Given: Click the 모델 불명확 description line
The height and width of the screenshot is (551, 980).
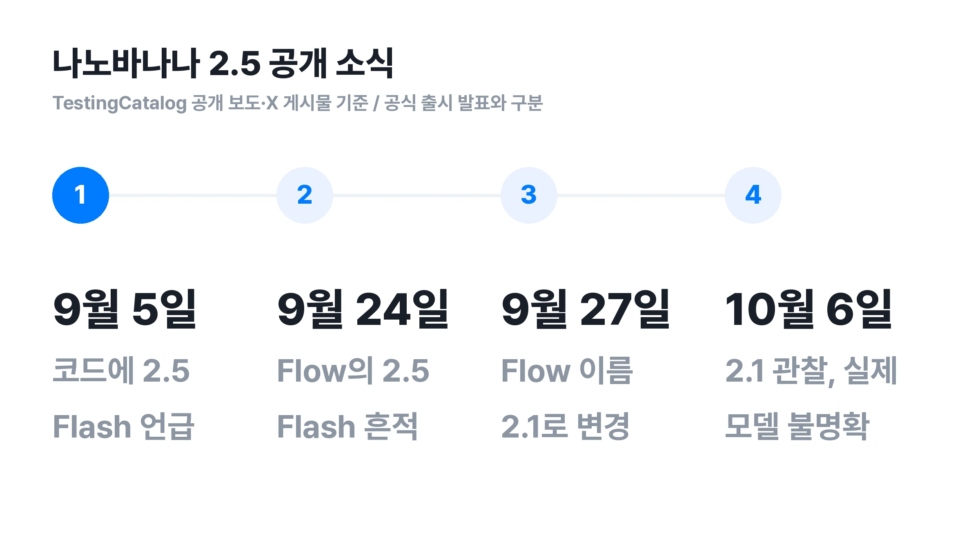Looking at the screenshot, I should click(x=797, y=427).
